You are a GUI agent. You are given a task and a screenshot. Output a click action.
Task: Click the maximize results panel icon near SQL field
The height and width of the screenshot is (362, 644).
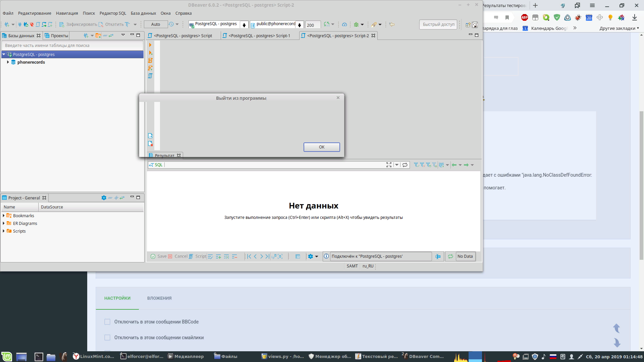pos(389,165)
